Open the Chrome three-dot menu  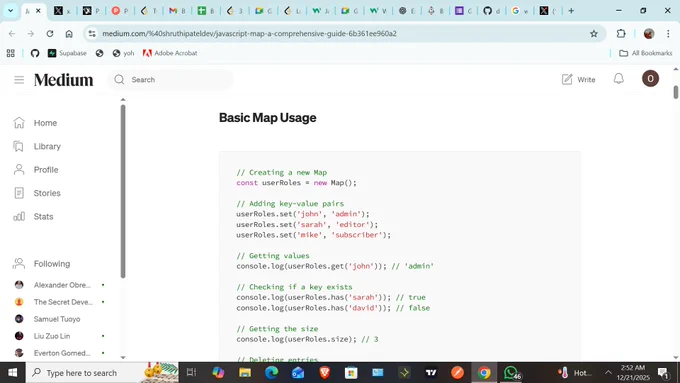point(668,33)
